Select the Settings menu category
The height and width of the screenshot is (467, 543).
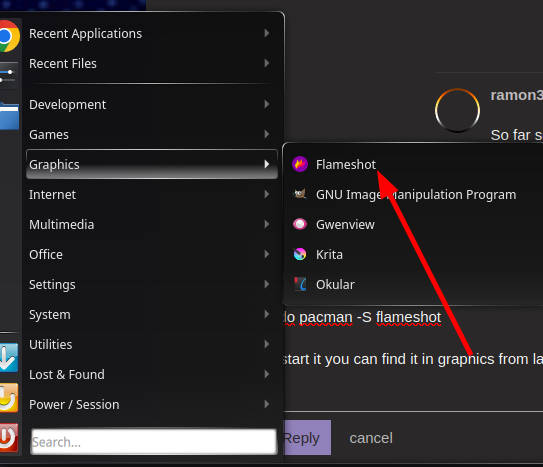tap(152, 285)
